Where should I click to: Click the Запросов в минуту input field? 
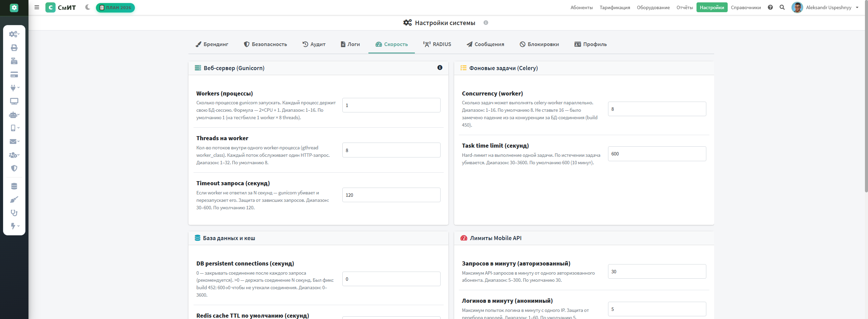pos(657,272)
